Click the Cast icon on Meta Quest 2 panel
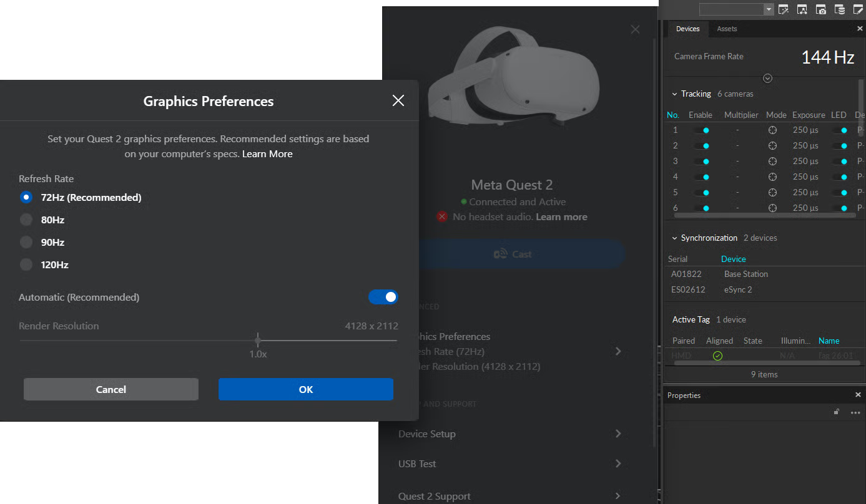Image resolution: width=866 pixels, height=504 pixels. (x=500, y=254)
